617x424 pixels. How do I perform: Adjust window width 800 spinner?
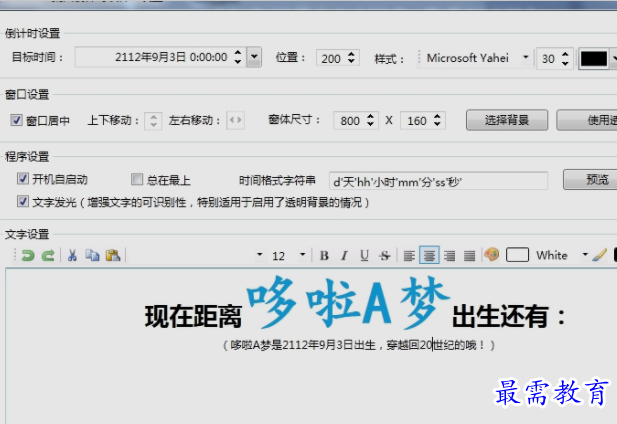370,120
